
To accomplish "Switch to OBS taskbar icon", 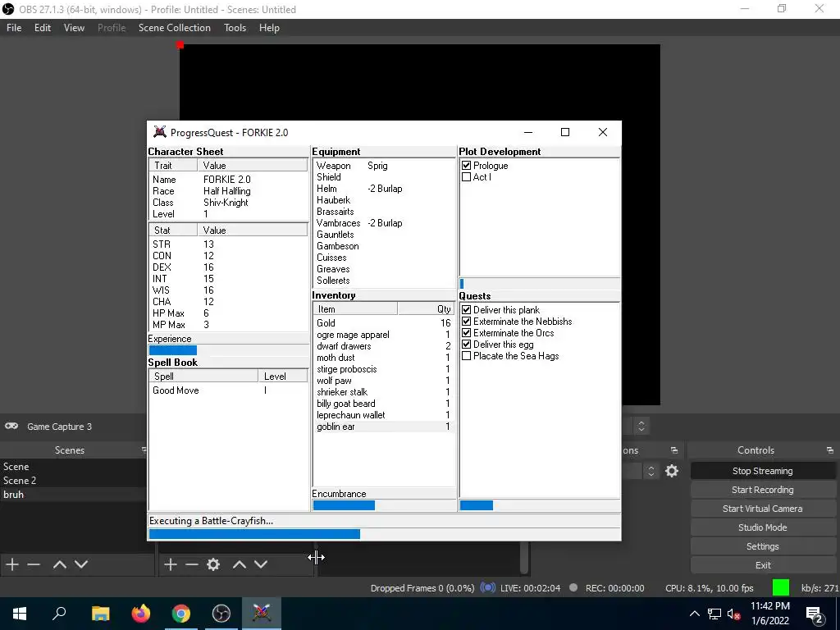I will 221,614.
